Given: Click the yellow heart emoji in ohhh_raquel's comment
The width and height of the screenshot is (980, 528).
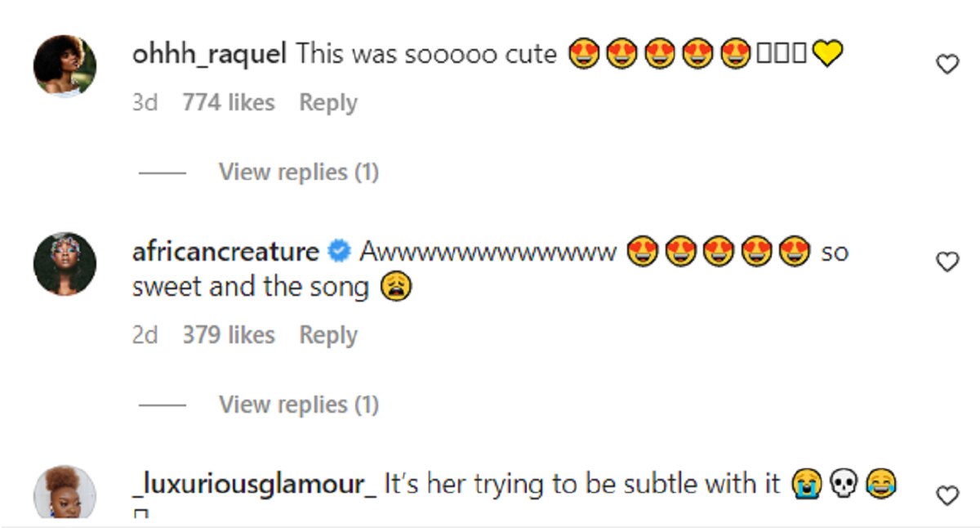Looking at the screenshot, I should pyautogui.click(x=826, y=55).
